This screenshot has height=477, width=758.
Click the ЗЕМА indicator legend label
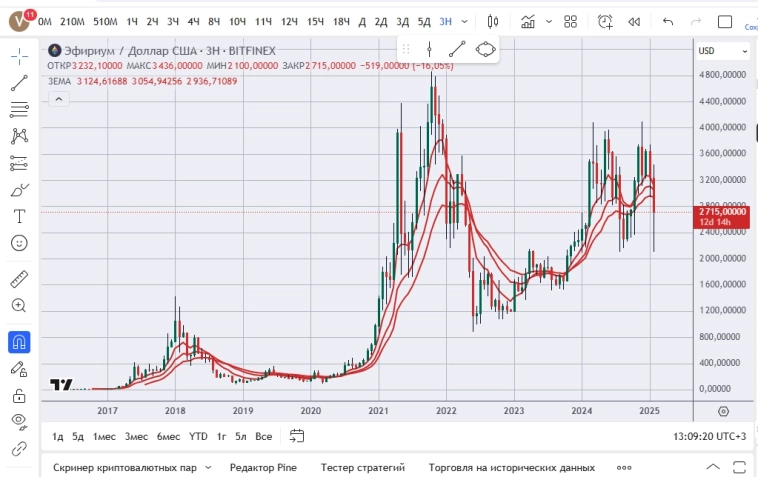click(x=59, y=81)
